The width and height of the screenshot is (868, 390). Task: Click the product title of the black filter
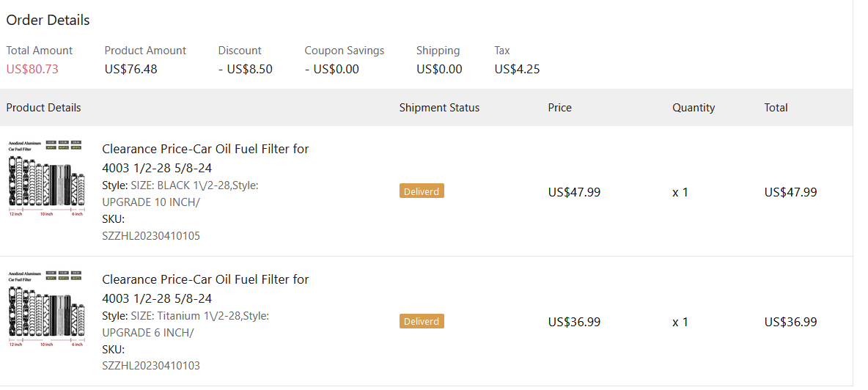205,158
